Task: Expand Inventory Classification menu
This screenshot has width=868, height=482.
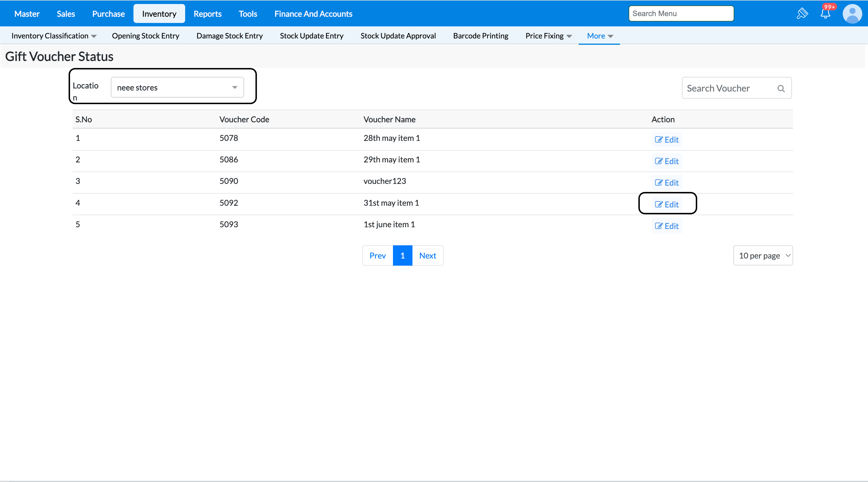Action: [x=54, y=36]
